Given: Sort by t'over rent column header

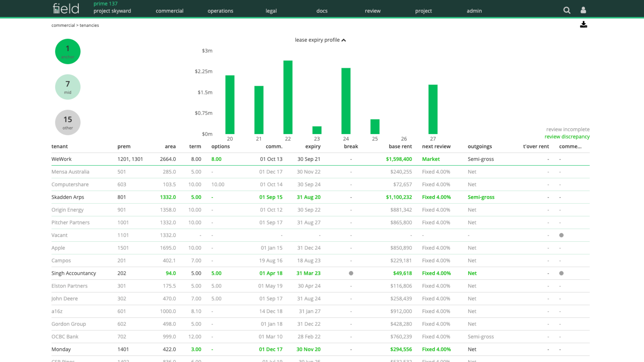Looking at the screenshot, I should point(536,146).
